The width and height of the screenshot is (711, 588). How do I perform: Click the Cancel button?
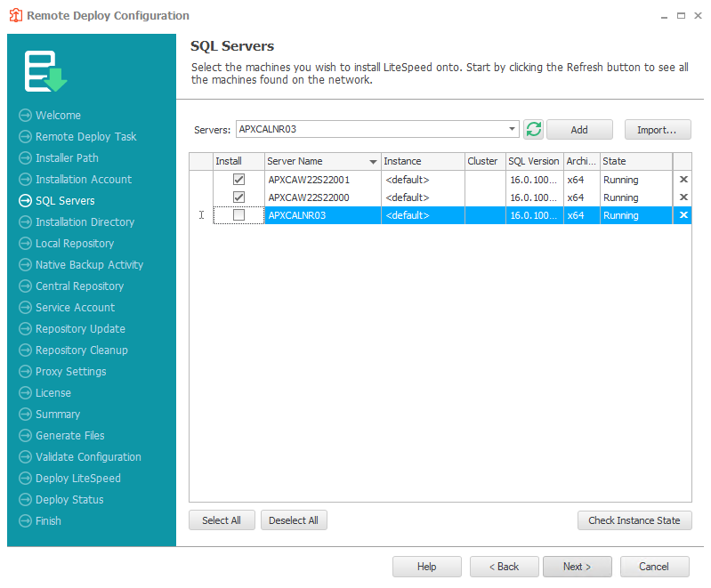coord(654,567)
